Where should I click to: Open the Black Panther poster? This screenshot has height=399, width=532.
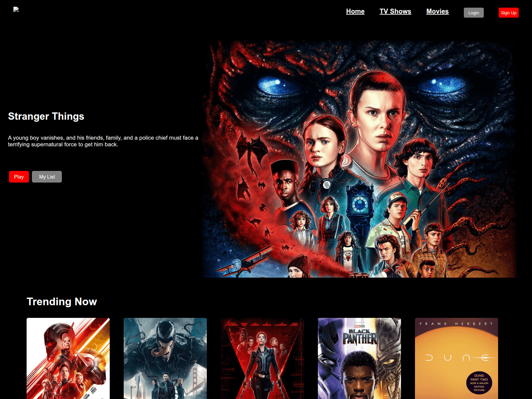pyautogui.click(x=359, y=358)
